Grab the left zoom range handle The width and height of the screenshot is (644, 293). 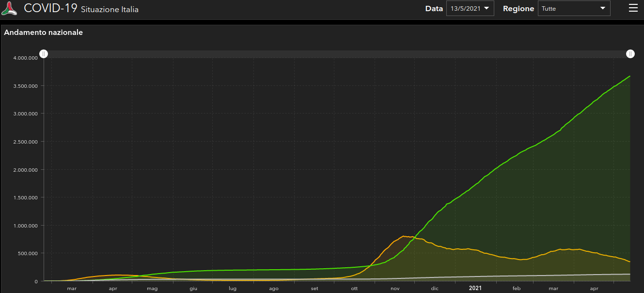pyautogui.click(x=44, y=54)
